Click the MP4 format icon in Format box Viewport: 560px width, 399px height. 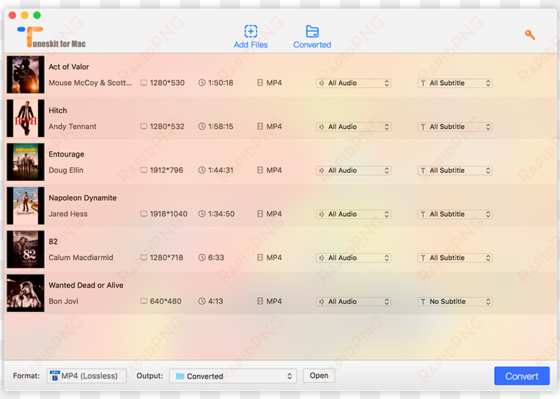click(55, 376)
